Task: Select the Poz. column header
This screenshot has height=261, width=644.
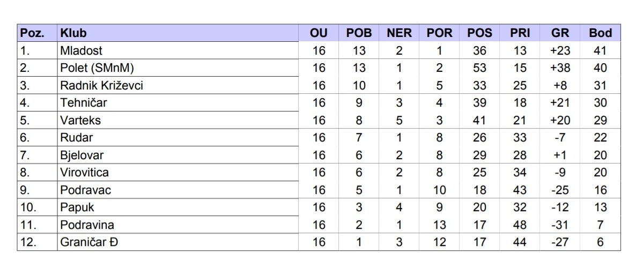Action: [32, 33]
